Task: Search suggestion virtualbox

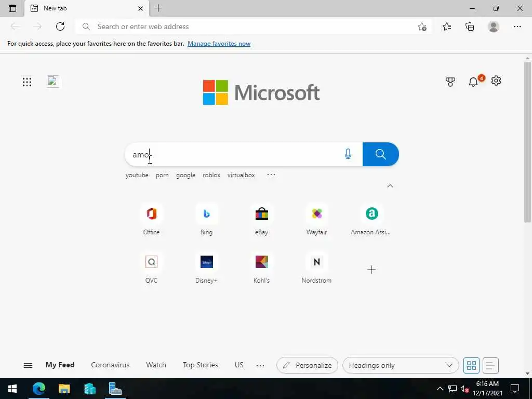Action: tap(241, 175)
